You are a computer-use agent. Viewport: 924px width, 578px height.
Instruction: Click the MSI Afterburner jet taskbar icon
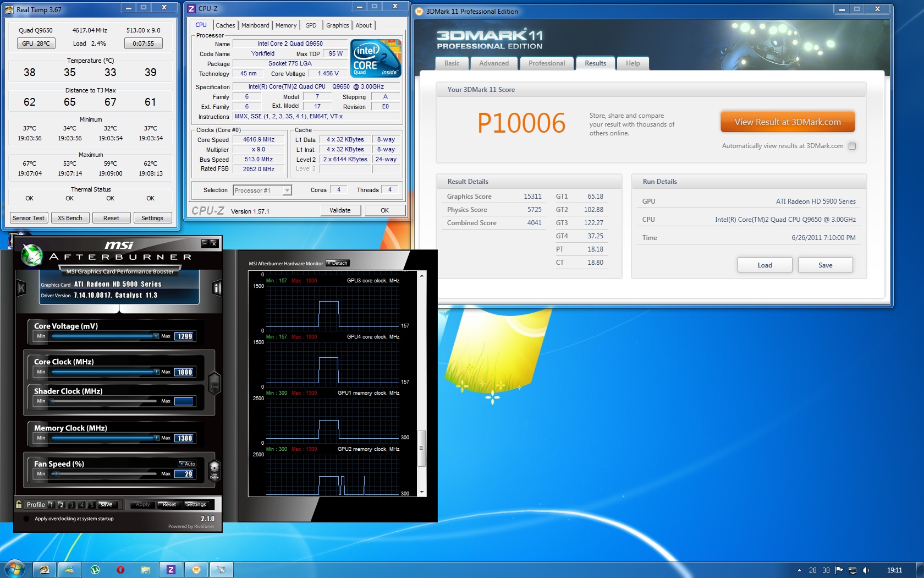tap(222, 570)
